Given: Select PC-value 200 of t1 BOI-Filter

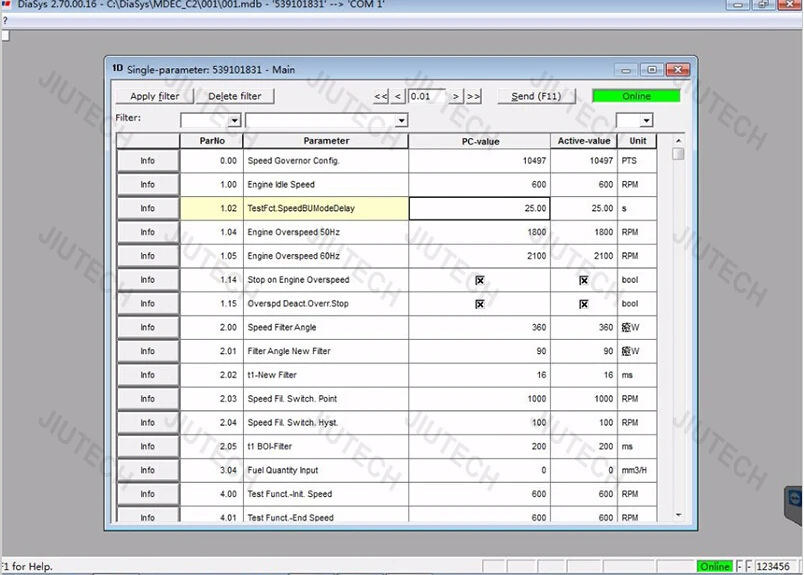Looking at the screenshot, I should [479, 447].
